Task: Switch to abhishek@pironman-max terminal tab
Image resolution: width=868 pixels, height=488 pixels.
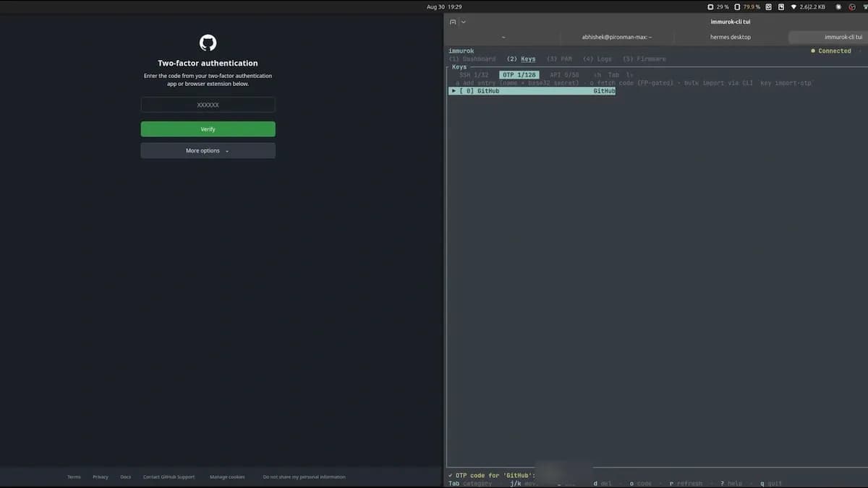Action: pos(617,37)
